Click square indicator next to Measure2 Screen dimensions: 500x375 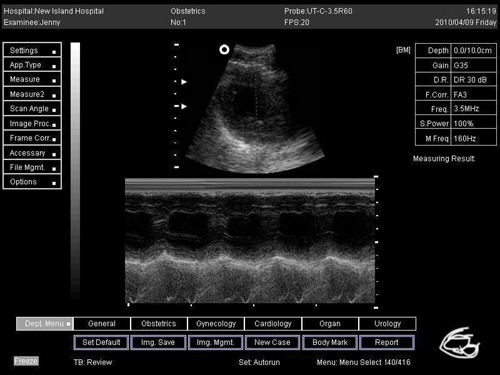point(54,96)
